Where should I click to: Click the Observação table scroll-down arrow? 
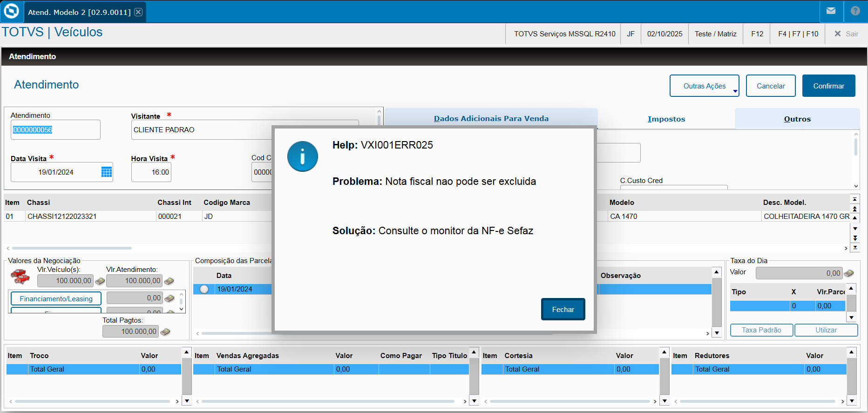coord(717,333)
